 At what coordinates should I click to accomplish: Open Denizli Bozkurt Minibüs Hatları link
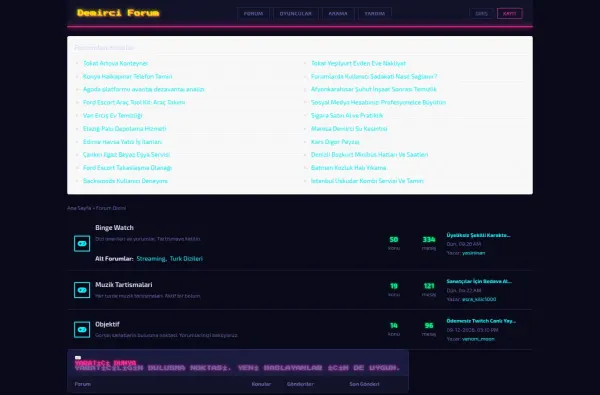369,155
